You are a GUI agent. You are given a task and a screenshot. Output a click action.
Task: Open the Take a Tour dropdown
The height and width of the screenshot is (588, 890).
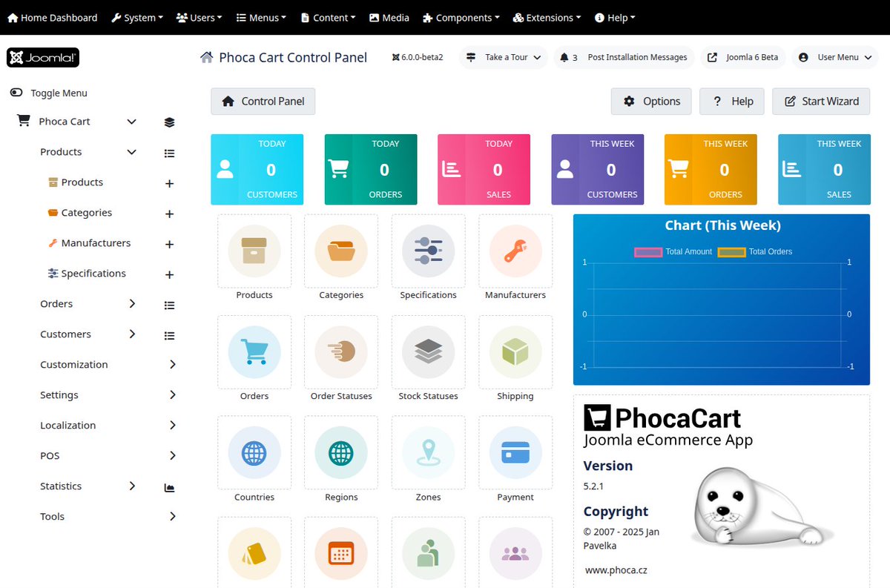503,57
